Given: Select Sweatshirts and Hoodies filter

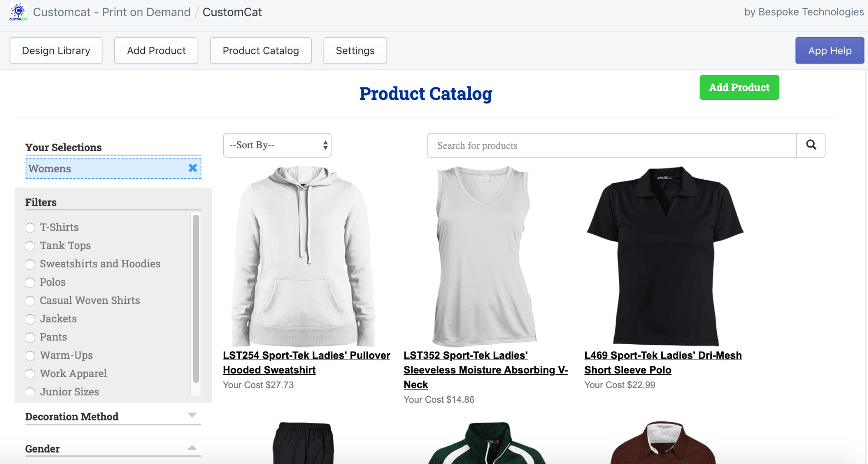Looking at the screenshot, I should coord(30,264).
